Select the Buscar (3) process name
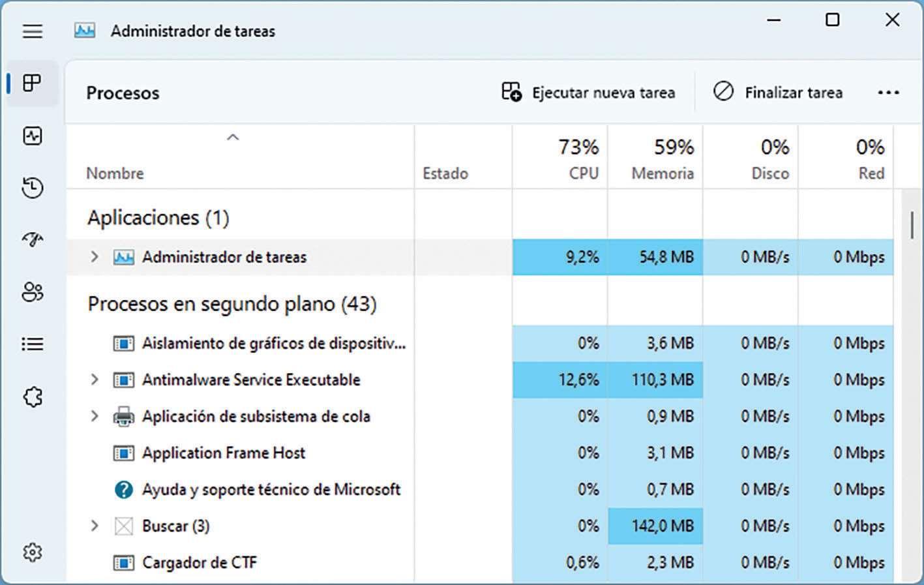This screenshot has height=585, width=924. (176, 526)
